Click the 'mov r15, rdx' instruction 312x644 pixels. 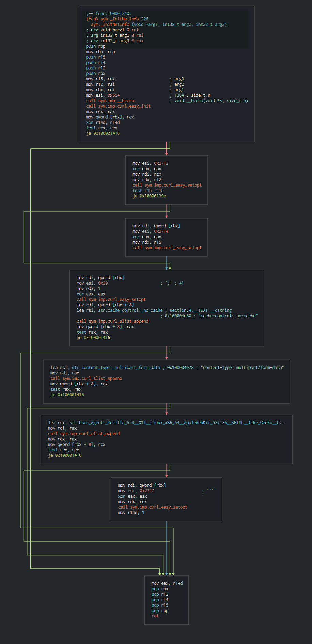[x=100, y=79]
